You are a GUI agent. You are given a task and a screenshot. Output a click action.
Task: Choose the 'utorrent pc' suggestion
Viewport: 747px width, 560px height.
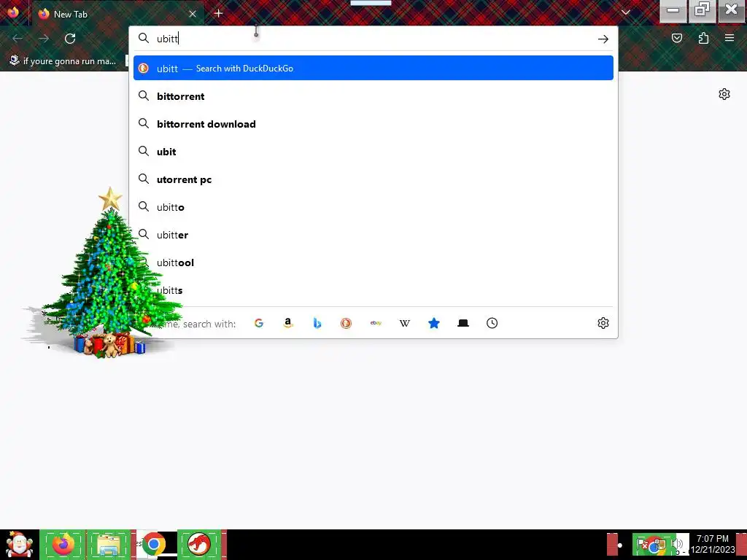[x=373, y=179]
